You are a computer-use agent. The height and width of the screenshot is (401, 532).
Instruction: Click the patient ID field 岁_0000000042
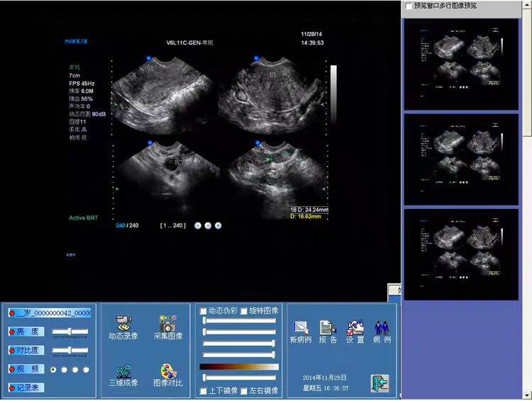(50, 313)
